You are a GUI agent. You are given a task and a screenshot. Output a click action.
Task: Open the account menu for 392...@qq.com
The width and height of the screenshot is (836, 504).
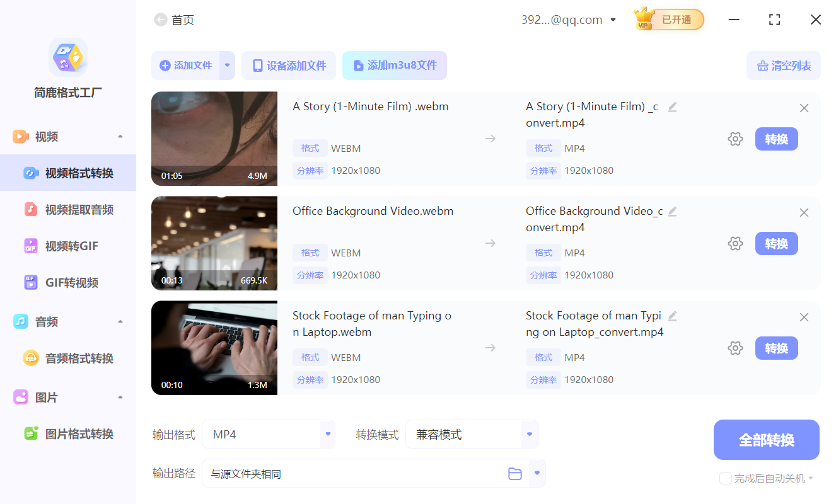pyautogui.click(x=612, y=20)
